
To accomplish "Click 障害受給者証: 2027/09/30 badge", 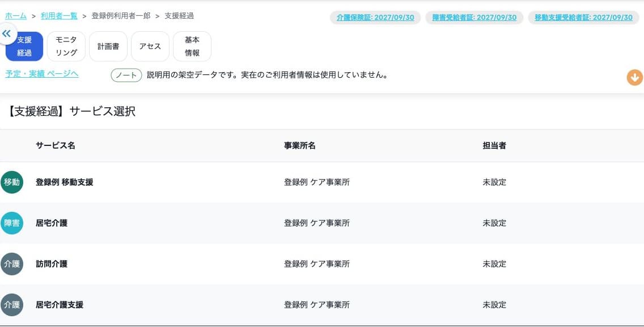I will point(474,17).
